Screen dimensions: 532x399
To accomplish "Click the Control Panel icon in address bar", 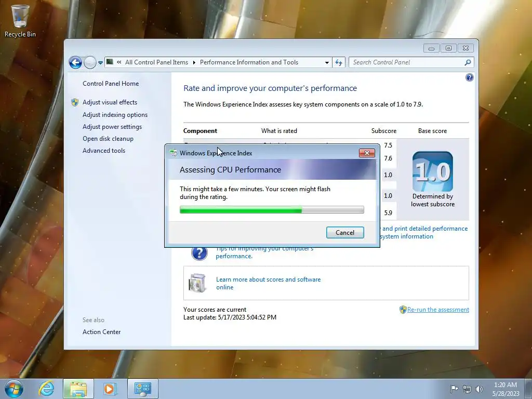I will click(110, 62).
